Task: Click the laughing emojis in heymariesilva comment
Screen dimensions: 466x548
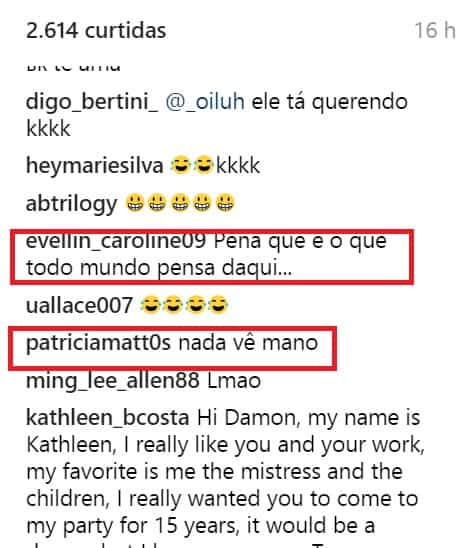Action: 192,166
